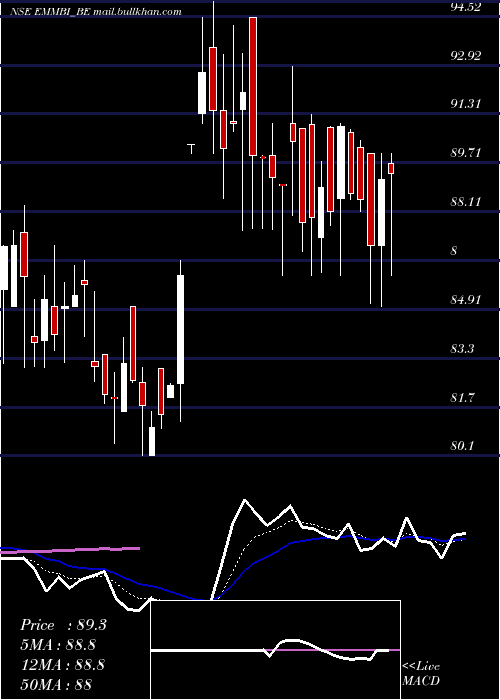Select the 94.52 price axis label
Image resolution: width=500 pixels, height=700 pixels.
(x=466, y=7)
